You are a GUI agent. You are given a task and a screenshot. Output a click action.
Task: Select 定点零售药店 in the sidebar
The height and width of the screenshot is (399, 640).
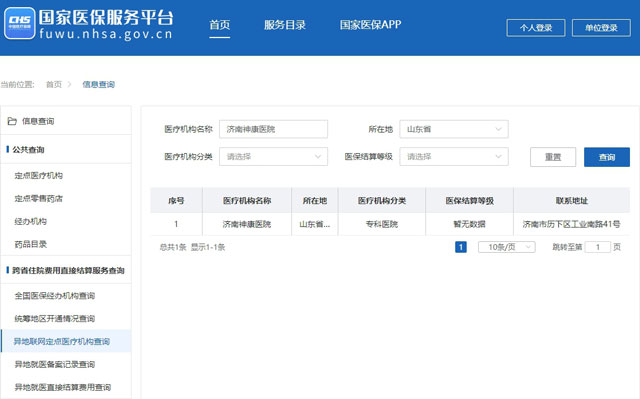[39, 199]
